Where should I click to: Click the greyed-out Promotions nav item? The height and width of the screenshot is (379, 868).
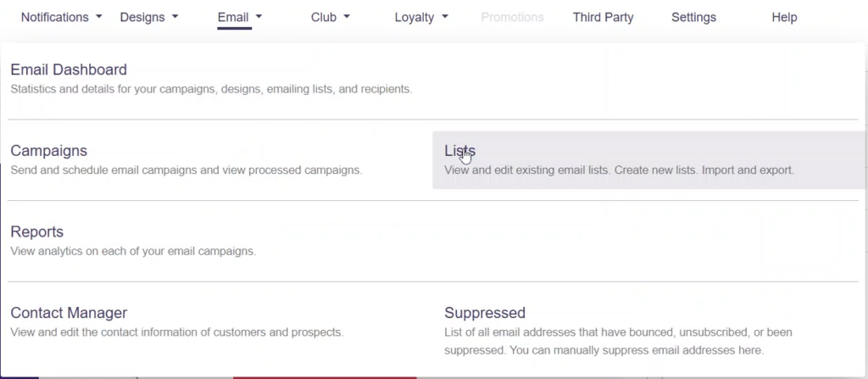512,17
